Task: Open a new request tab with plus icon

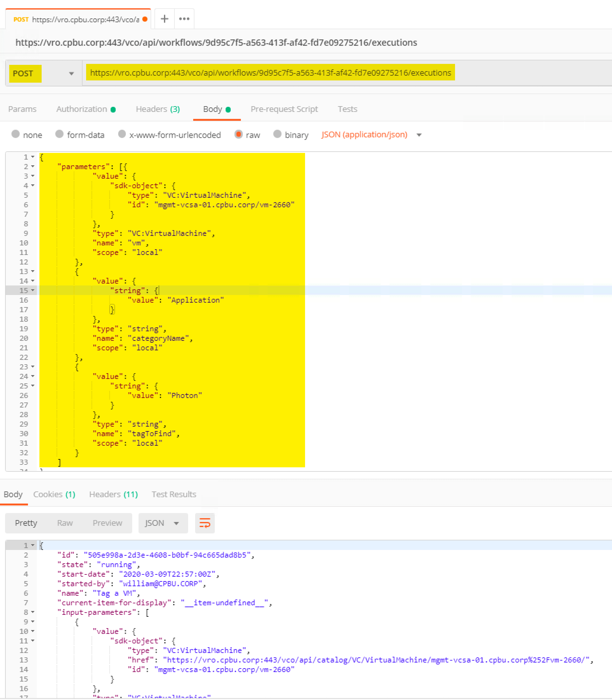Action: click(x=164, y=19)
